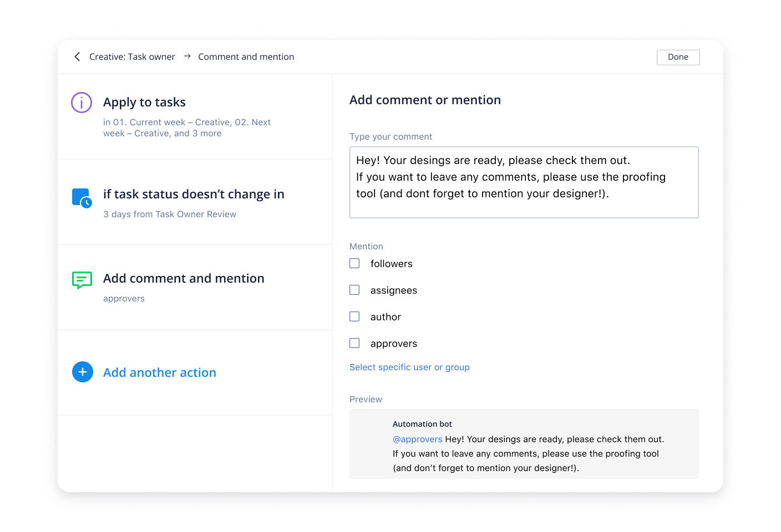Click the blue plus circle icon

pos(83,372)
